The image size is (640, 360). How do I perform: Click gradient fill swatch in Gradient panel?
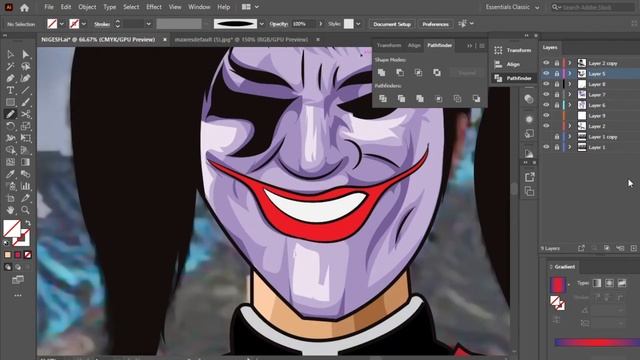[558, 284]
